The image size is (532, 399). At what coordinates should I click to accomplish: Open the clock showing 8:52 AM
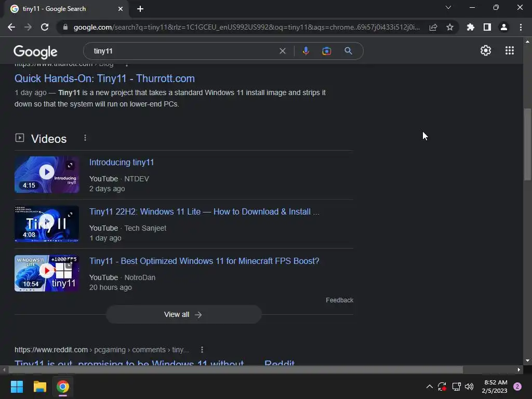pos(495,387)
